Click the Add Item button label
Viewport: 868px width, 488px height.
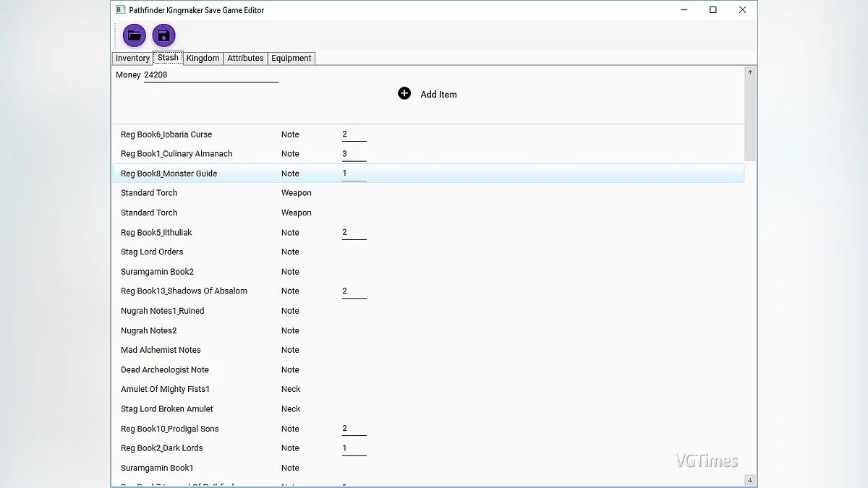[x=438, y=95]
